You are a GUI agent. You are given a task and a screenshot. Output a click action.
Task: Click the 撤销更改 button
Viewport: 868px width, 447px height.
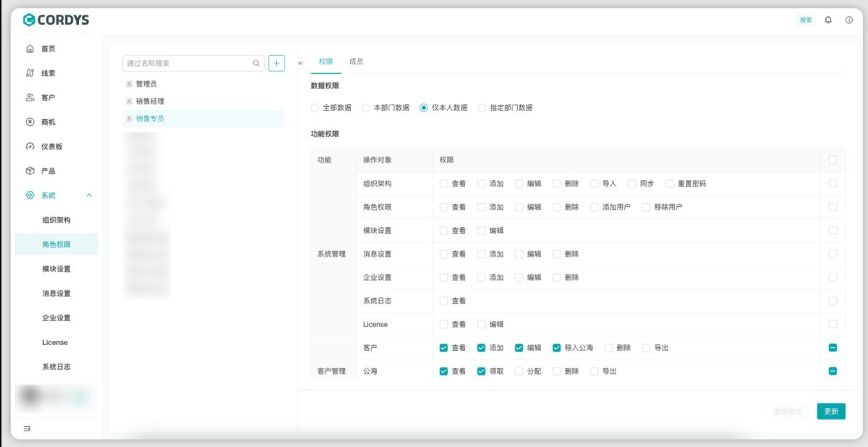(788, 411)
